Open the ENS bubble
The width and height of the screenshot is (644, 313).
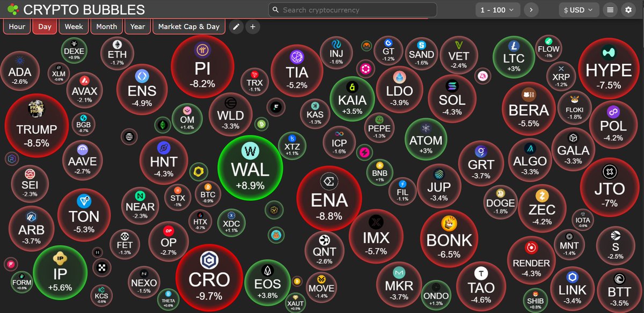pyautogui.click(x=142, y=89)
